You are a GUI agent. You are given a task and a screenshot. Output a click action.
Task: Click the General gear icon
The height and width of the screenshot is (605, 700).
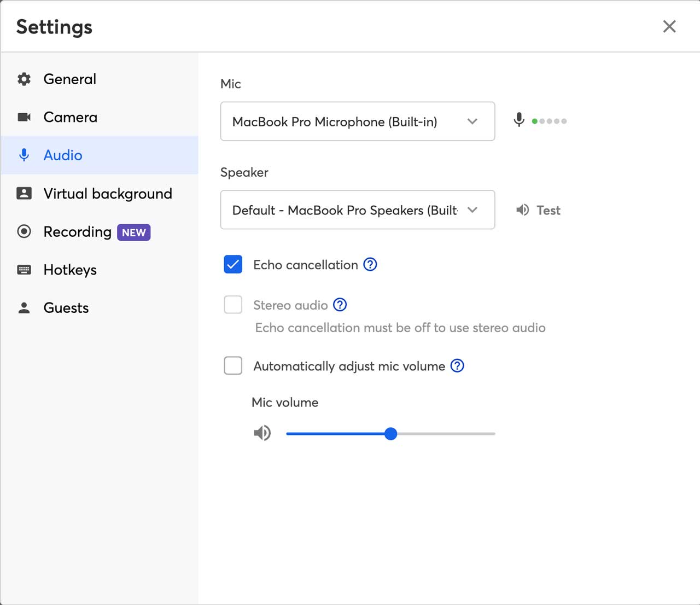24,79
